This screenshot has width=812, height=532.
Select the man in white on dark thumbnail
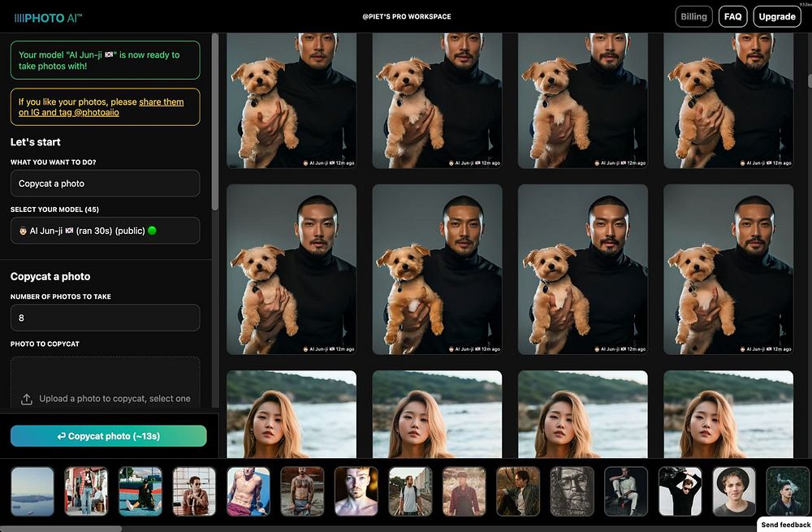(626, 491)
